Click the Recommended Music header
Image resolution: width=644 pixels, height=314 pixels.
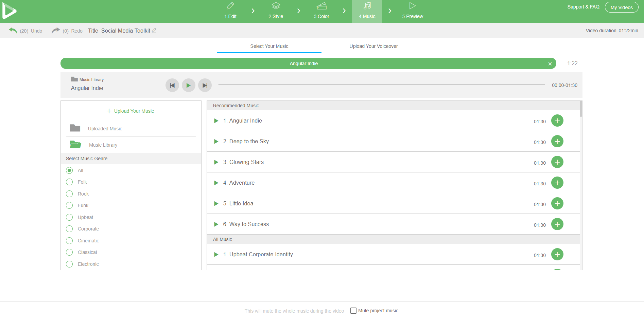tap(393, 106)
